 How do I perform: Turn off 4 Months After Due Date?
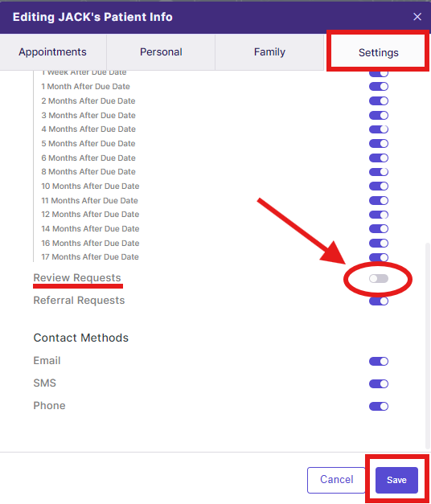[x=379, y=129]
